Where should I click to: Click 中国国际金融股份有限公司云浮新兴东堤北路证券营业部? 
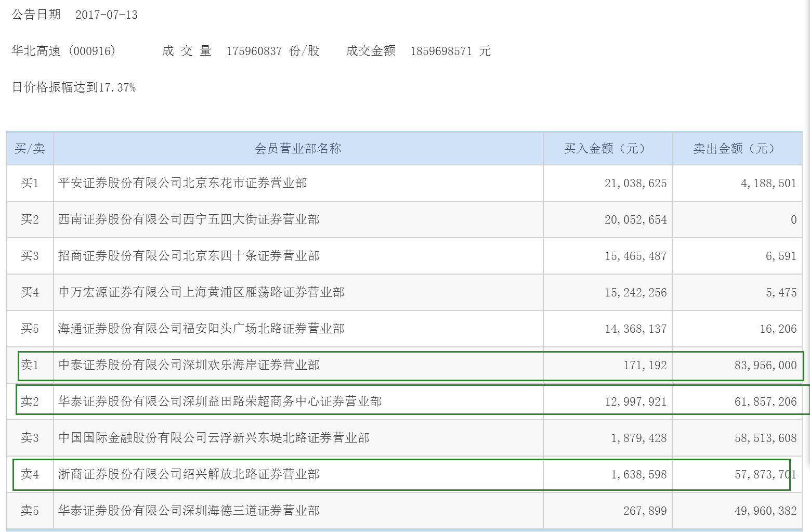pyautogui.click(x=214, y=438)
